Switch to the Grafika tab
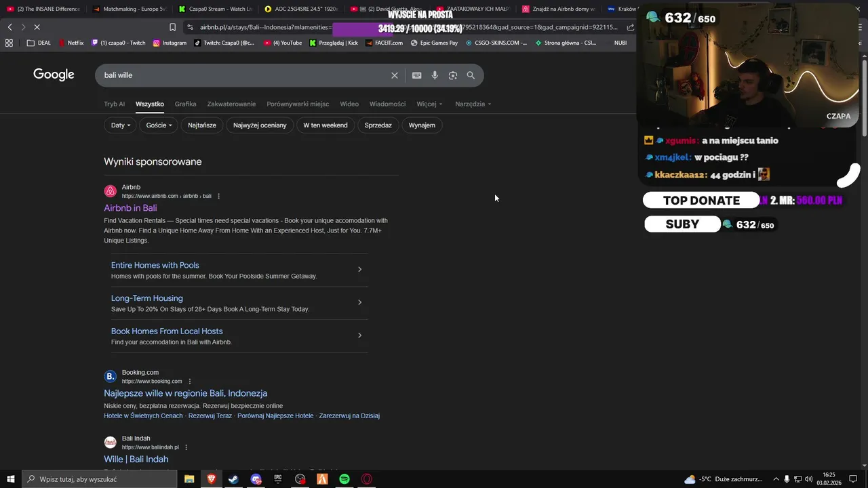 click(185, 104)
